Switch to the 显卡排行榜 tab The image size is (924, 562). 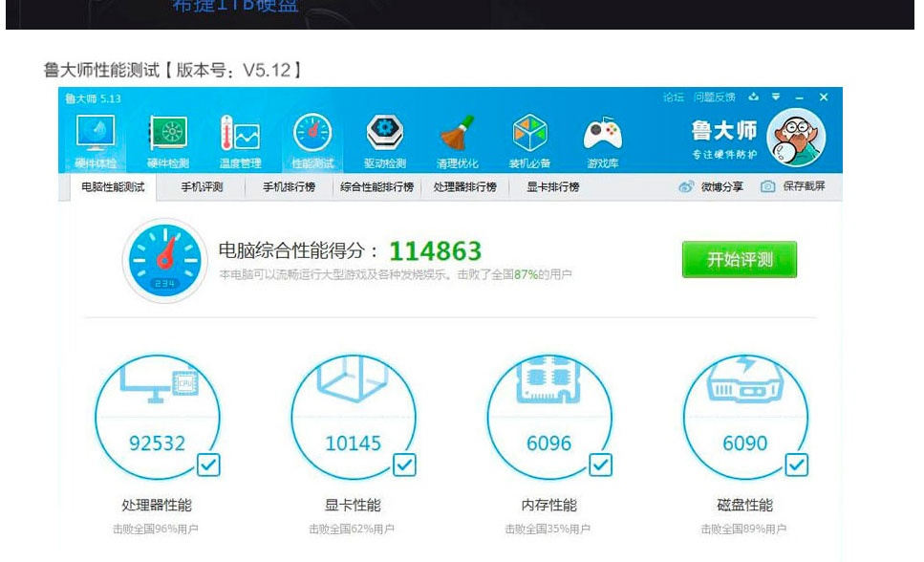tap(552, 187)
